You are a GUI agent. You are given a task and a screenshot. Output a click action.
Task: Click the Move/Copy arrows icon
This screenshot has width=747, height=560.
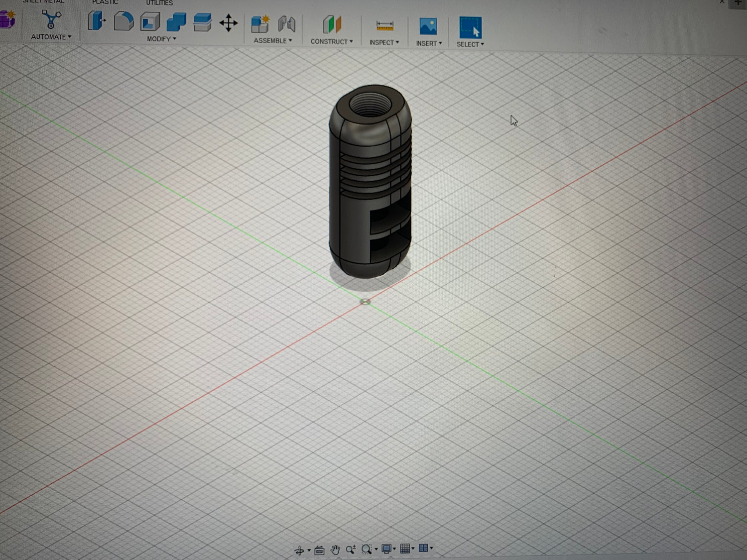click(x=229, y=23)
